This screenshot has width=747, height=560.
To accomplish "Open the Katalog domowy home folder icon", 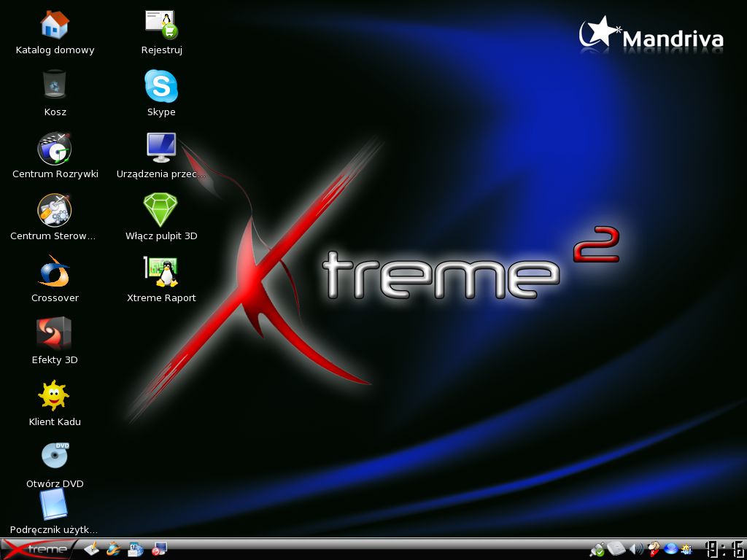I will click(55, 25).
